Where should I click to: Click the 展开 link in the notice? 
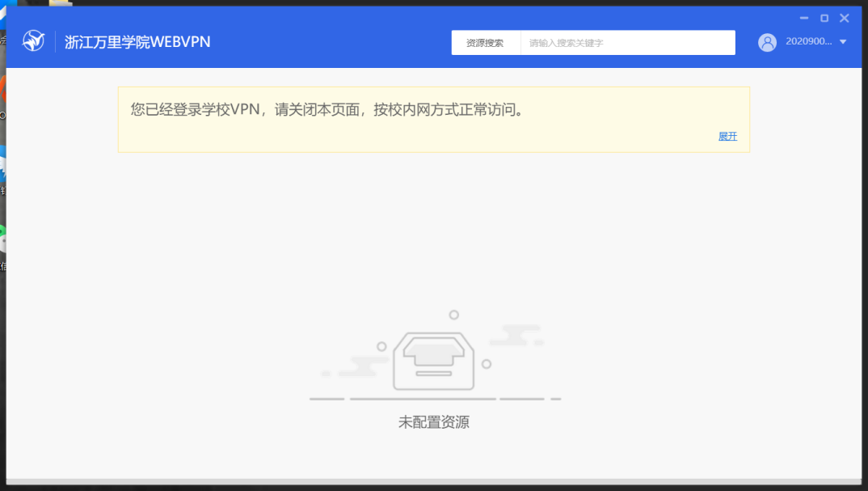coord(727,137)
